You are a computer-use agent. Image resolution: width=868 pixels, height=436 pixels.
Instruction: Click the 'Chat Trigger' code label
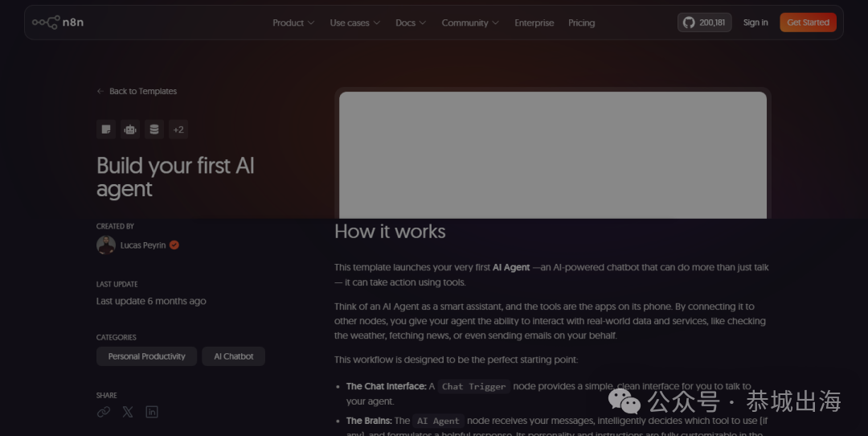pyautogui.click(x=474, y=386)
